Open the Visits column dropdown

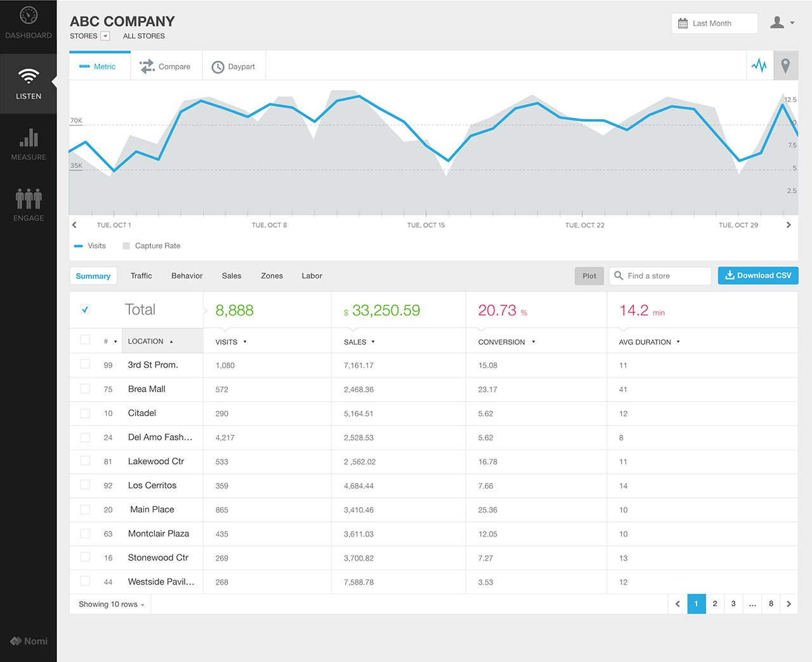pos(245,342)
